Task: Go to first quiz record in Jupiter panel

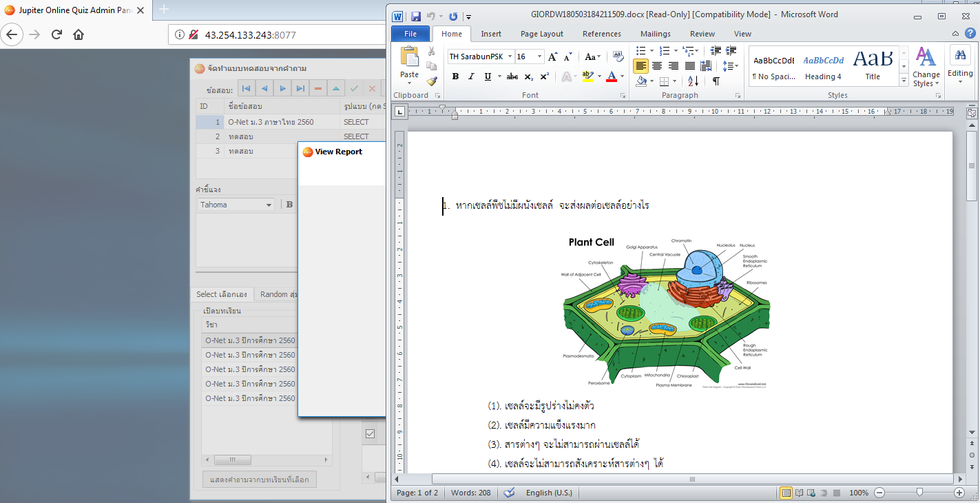Action: 246,88
